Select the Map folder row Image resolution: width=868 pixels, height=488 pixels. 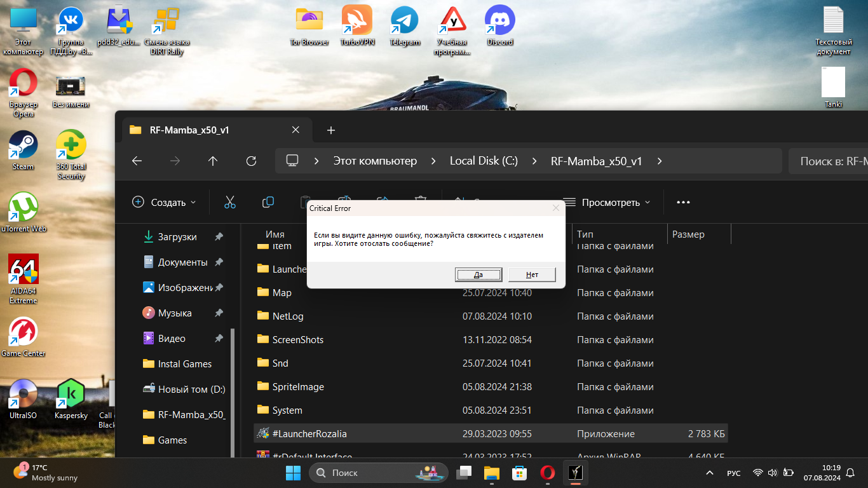(491, 292)
